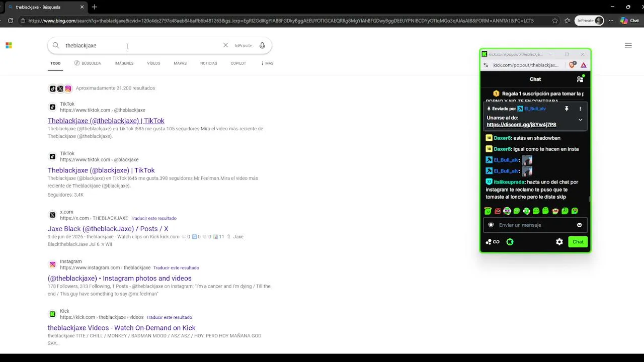Viewport: 644px width, 362px height.
Task: Open 'Theblackjaxe (@blackjaxe) | TikTok' result
Action: [101, 170]
